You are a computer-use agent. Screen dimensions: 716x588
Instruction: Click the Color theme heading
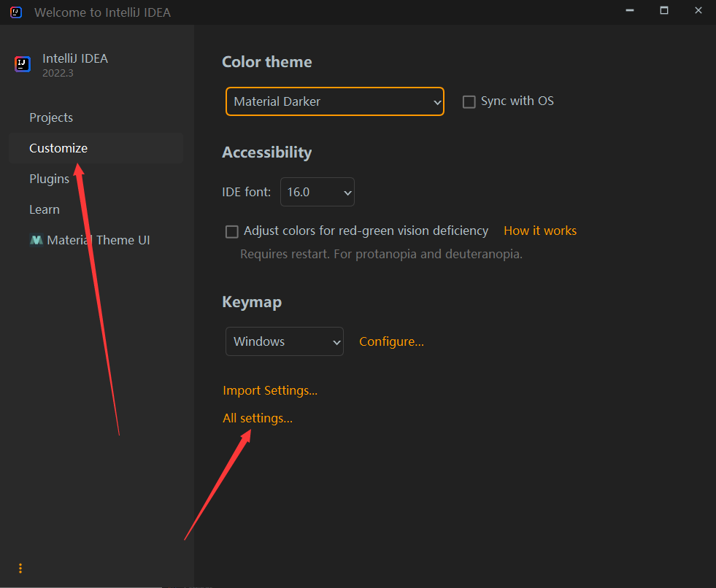click(267, 62)
